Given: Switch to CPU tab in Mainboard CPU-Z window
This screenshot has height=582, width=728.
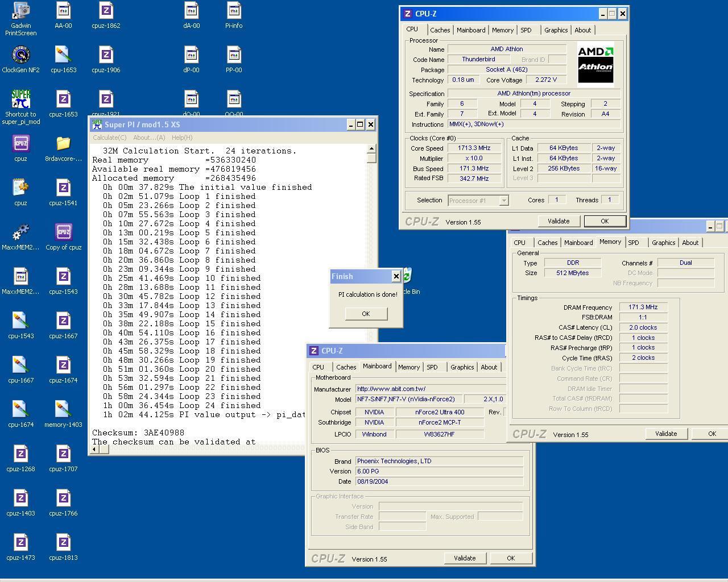Looking at the screenshot, I should point(318,367).
